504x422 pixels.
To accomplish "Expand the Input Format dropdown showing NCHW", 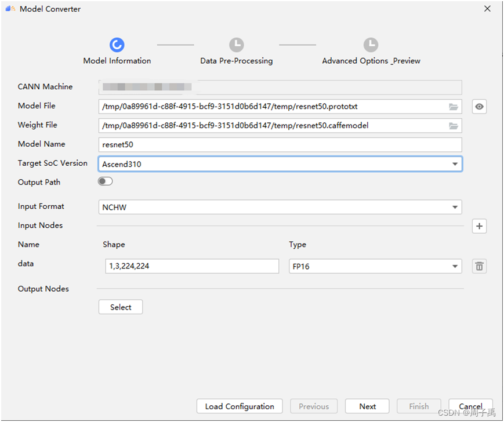I will click(x=455, y=206).
